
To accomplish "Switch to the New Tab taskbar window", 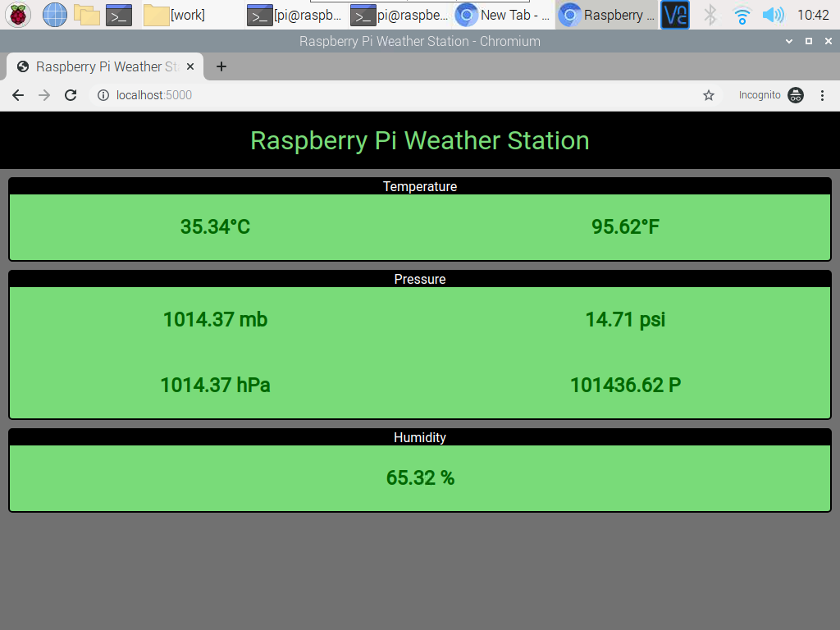I will [504, 15].
